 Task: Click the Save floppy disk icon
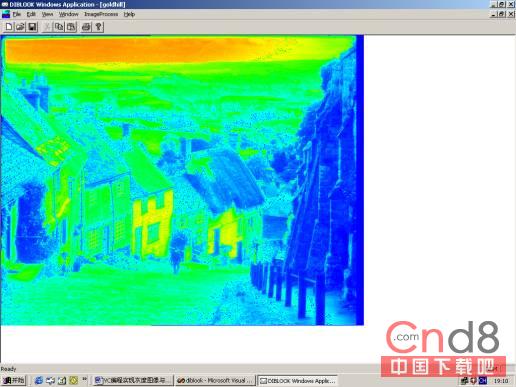tap(32, 27)
